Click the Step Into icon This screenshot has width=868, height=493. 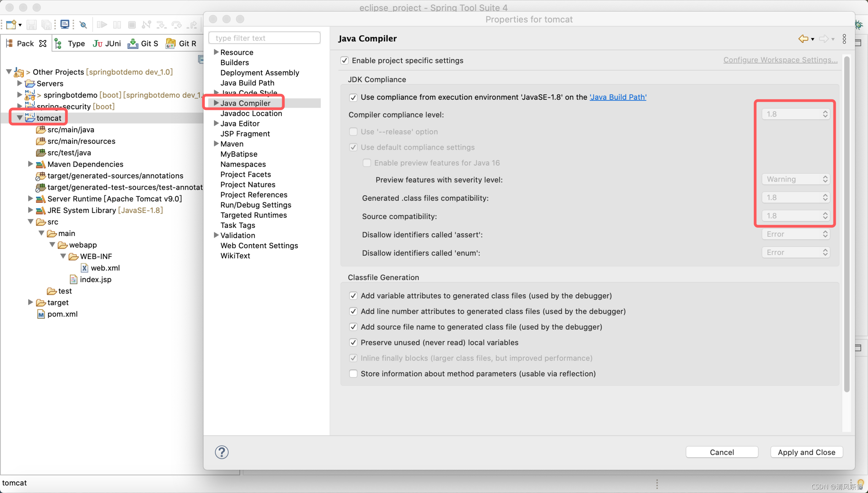click(x=161, y=25)
